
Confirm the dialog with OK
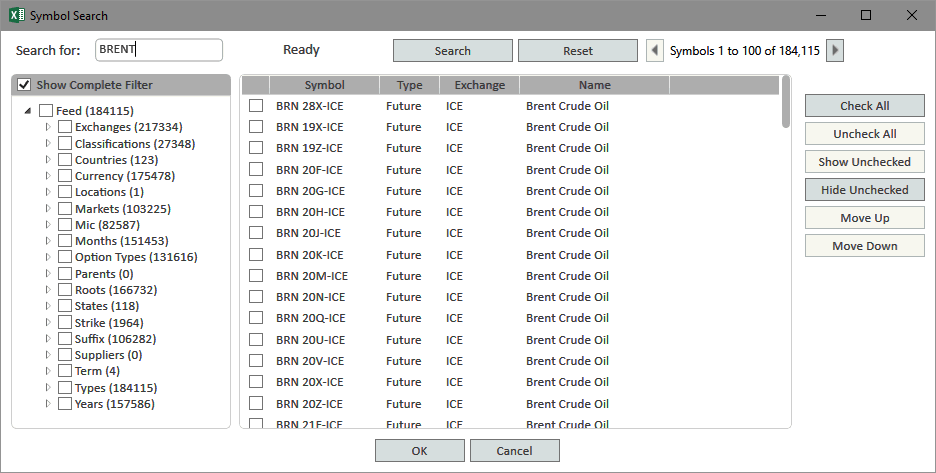pos(420,451)
